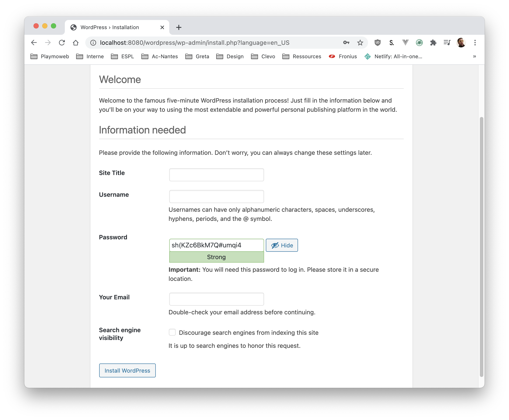Click the Install WordPress button
This screenshot has height=420, width=509.
click(127, 370)
